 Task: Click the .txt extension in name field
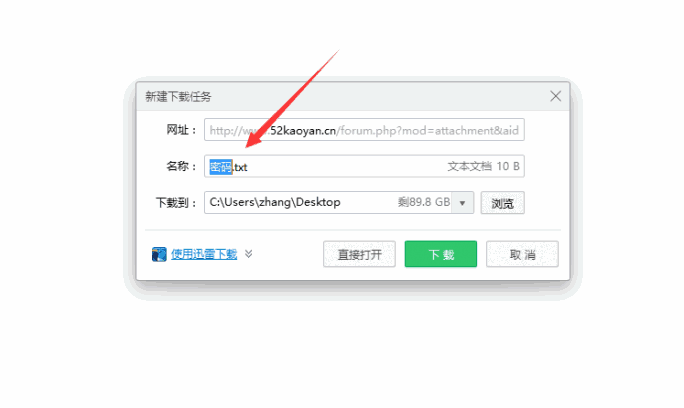[240, 167]
